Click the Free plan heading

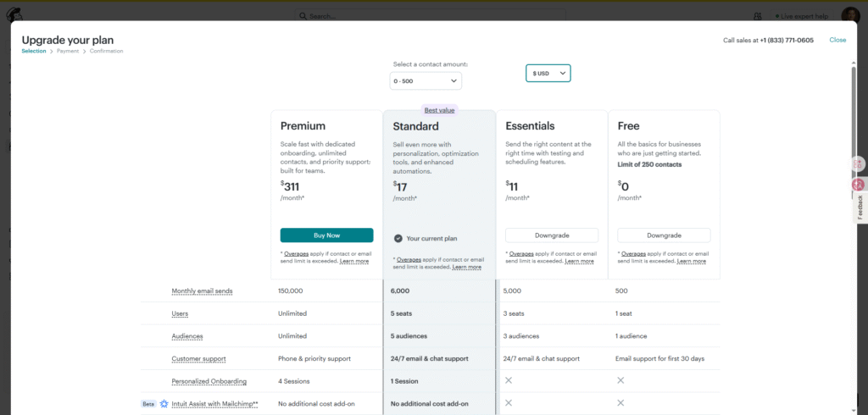[x=628, y=126]
